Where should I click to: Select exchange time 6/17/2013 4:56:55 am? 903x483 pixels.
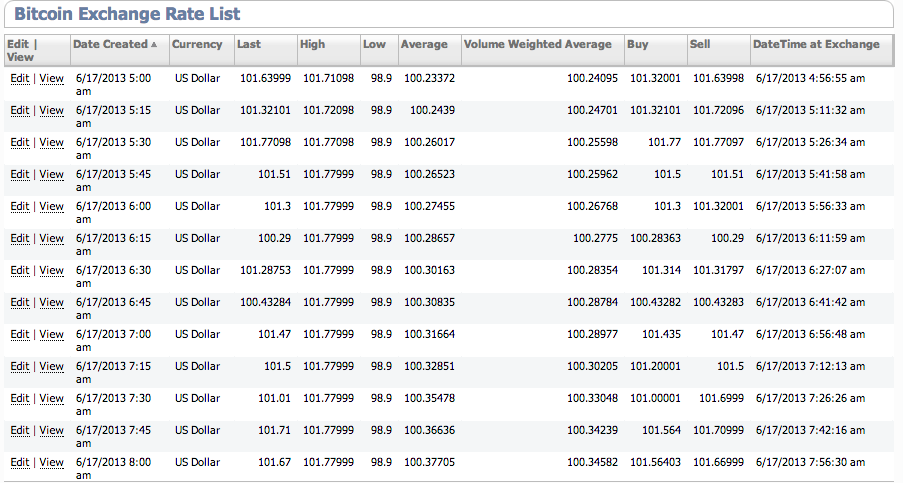[x=810, y=78]
